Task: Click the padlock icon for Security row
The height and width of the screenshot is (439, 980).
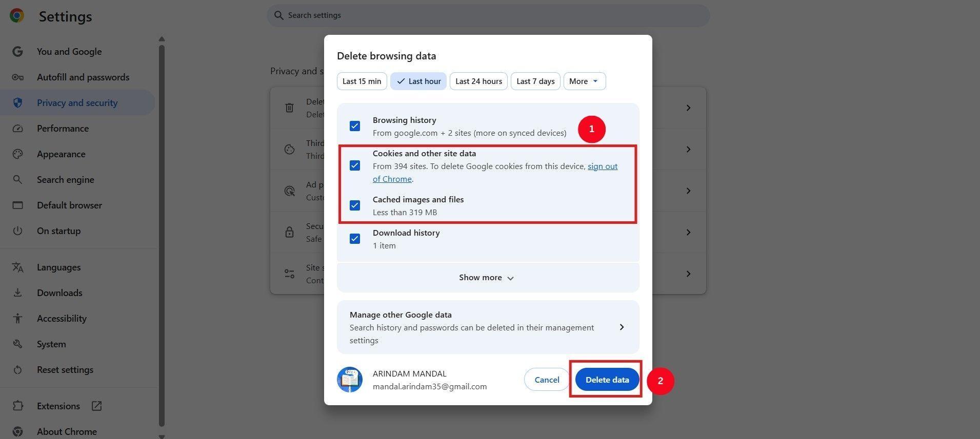Action: [x=289, y=232]
